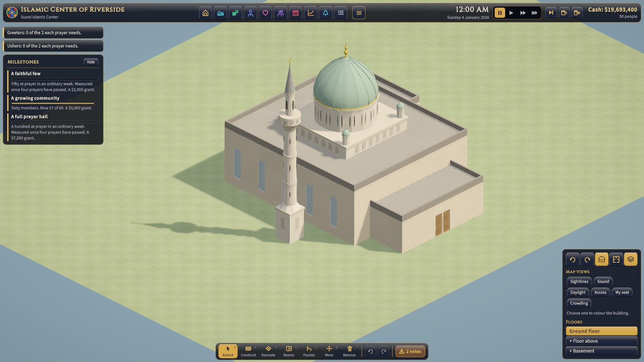Pause the simulation
Viewport: 644px width, 362px height.
(x=500, y=13)
